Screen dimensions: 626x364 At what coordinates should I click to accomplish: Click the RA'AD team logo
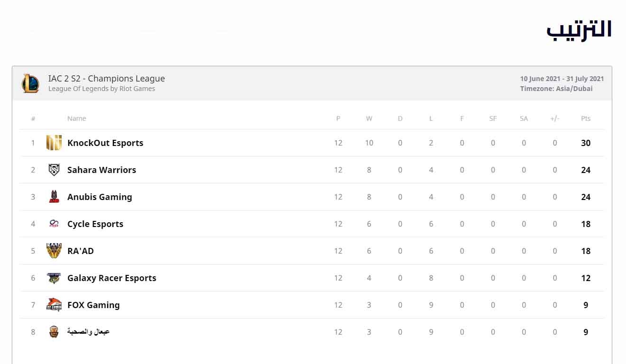(54, 251)
